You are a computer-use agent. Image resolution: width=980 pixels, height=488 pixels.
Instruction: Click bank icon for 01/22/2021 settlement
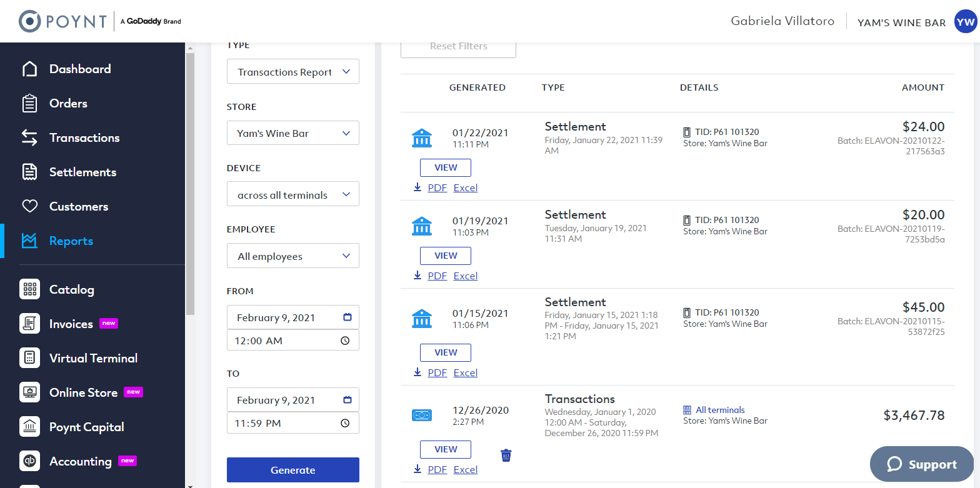click(422, 138)
